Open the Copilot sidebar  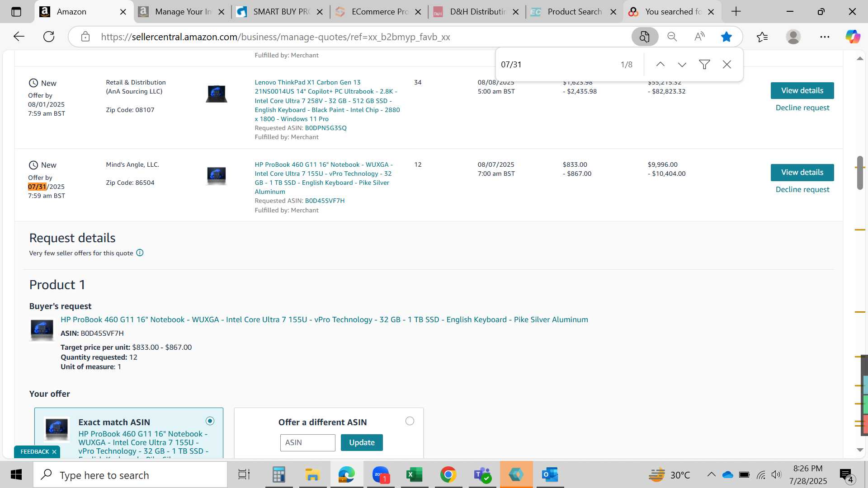point(853,37)
